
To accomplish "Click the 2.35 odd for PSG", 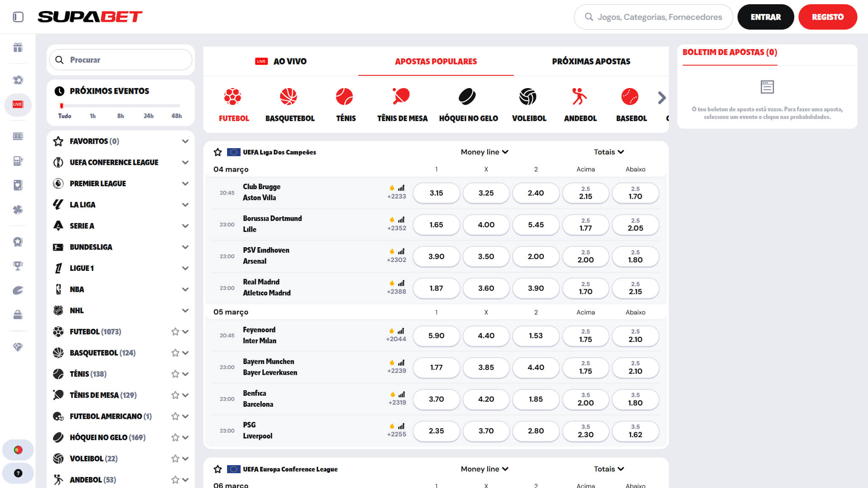I will tap(436, 431).
